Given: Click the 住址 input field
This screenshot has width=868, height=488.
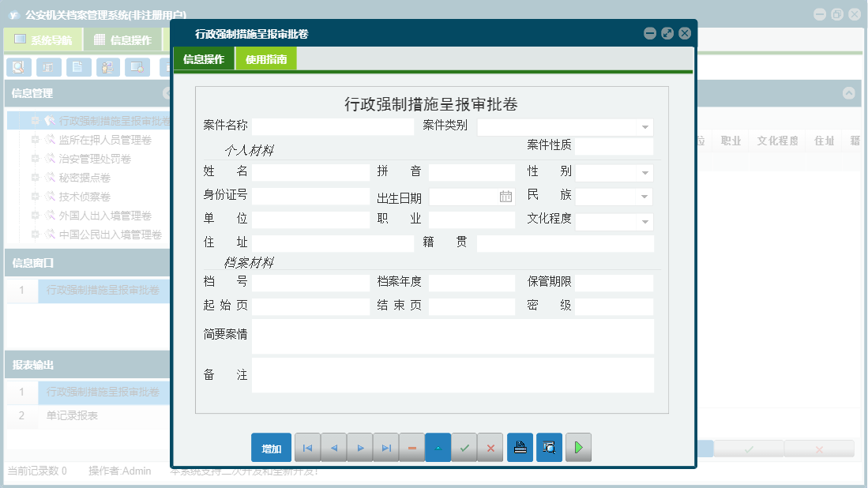Looking at the screenshot, I should click(x=333, y=243).
